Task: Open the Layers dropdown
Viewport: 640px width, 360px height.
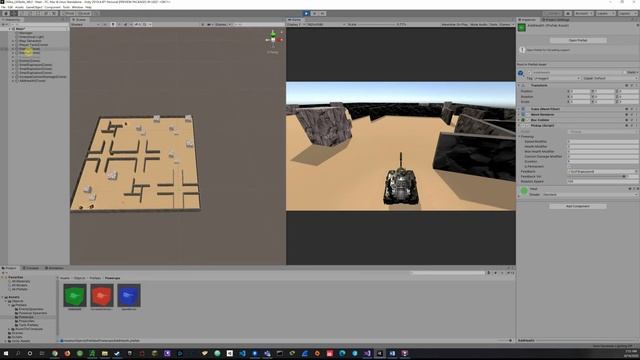Action: click(605, 13)
